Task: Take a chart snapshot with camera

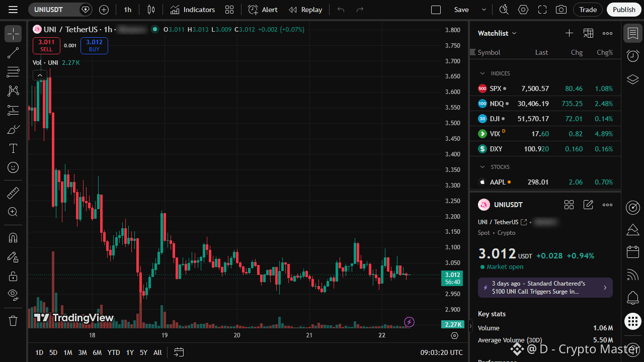Action: click(x=561, y=10)
